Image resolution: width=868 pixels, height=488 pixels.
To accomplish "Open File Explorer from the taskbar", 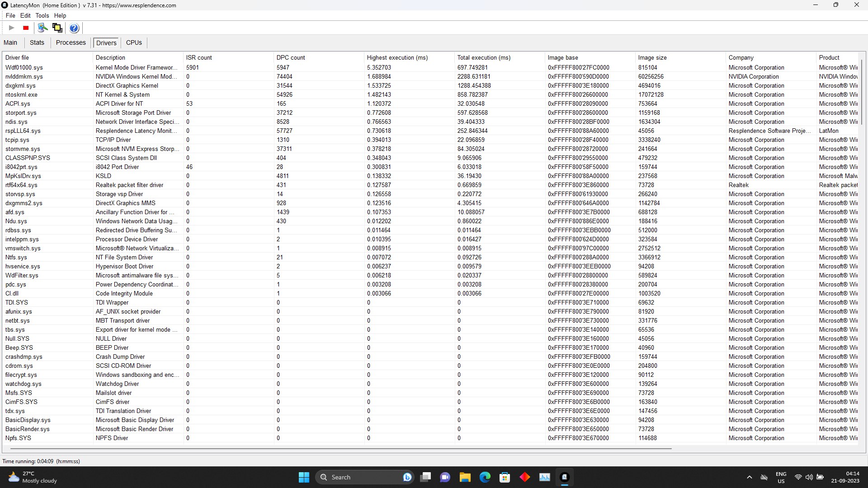I will (465, 477).
